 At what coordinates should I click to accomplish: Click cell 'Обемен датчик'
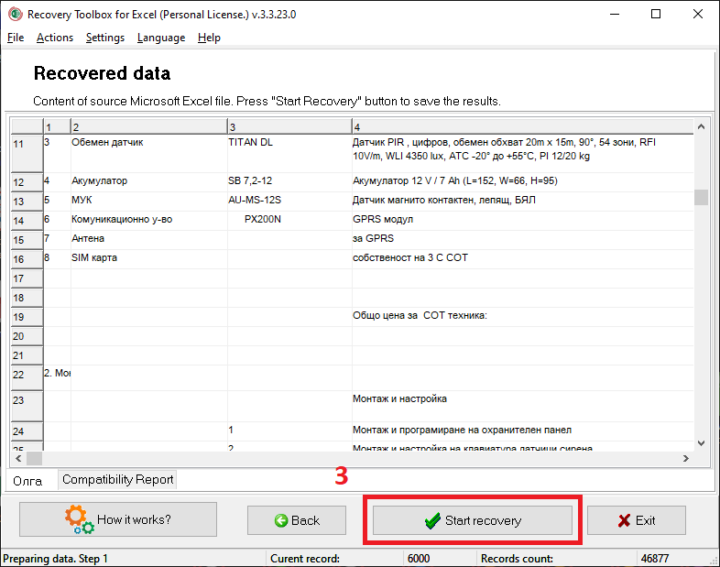click(149, 153)
